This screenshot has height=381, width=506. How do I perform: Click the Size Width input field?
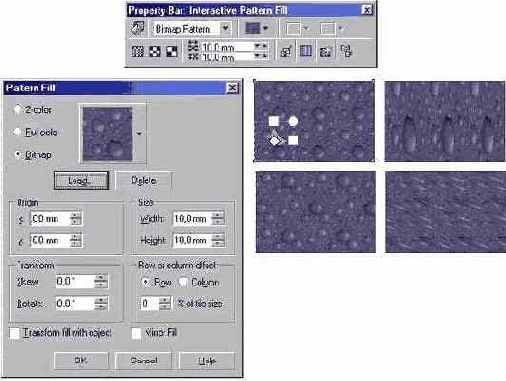[192, 219]
